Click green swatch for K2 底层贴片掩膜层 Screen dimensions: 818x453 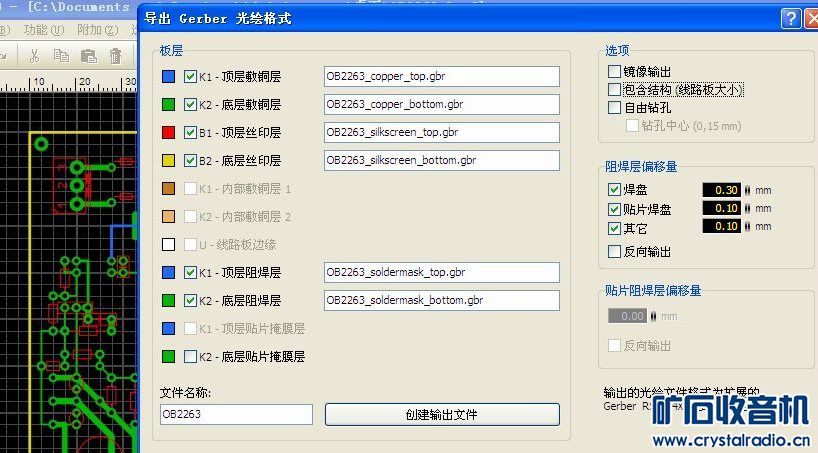click(x=169, y=356)
